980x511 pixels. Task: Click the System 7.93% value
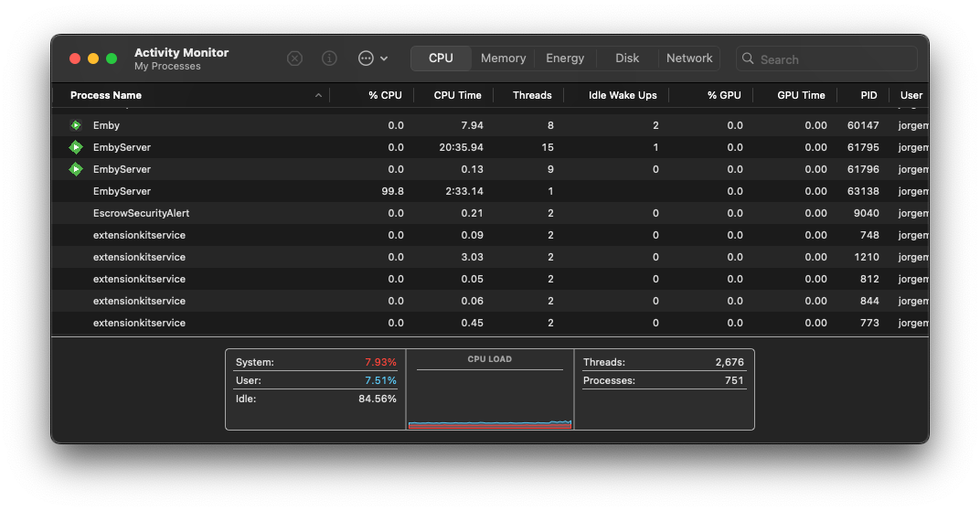[x=380, y=362]
